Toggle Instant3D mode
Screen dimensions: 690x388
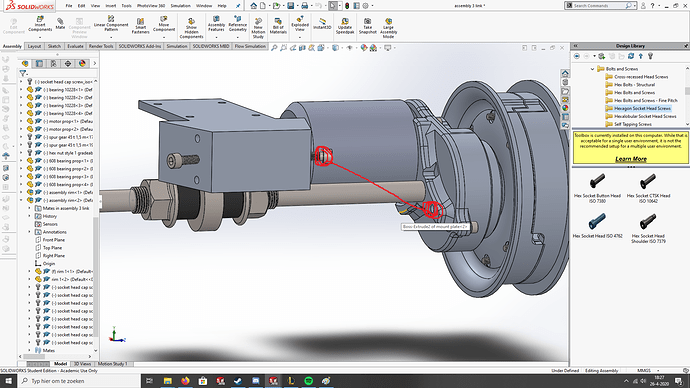[322, 24]
